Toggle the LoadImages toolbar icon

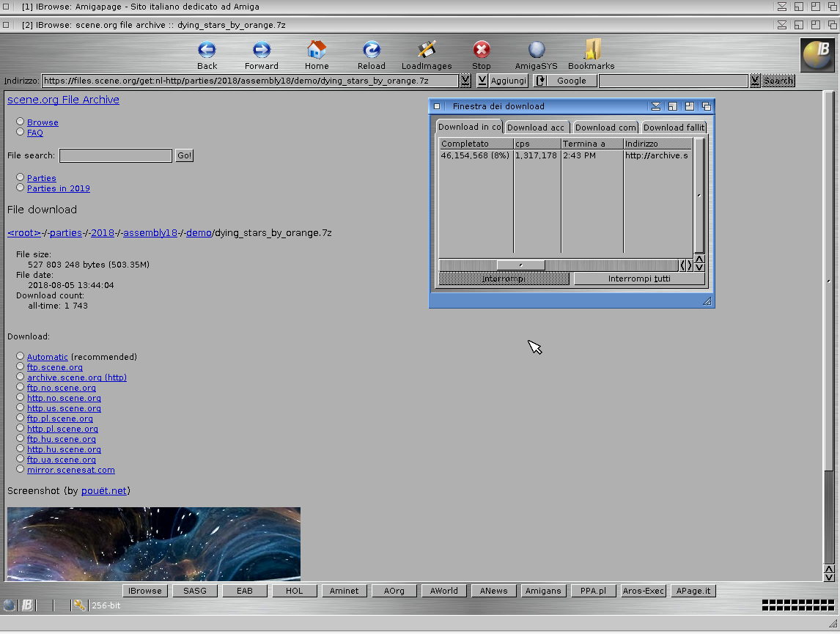(x=427, y=50)
